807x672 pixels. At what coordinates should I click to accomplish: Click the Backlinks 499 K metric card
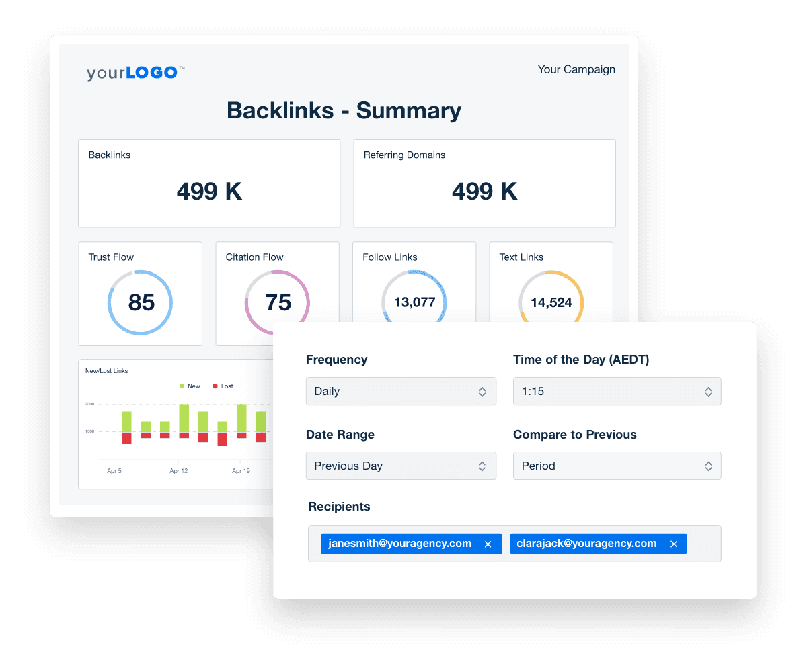pyautogui.click(x=209, y=183)
